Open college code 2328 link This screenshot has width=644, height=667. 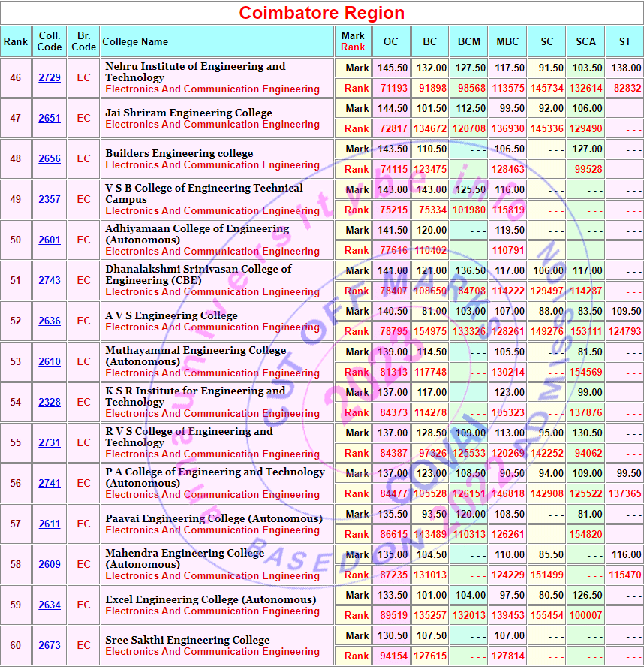(50, 402)
